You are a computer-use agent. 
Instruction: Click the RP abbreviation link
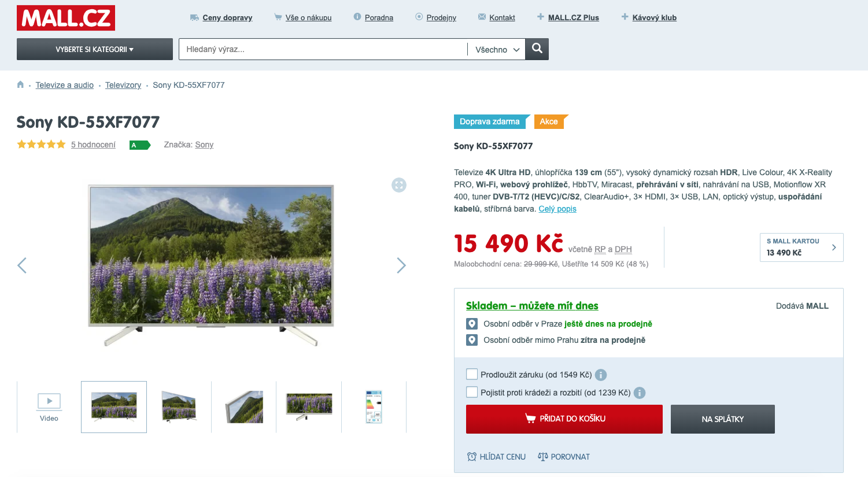600,250
